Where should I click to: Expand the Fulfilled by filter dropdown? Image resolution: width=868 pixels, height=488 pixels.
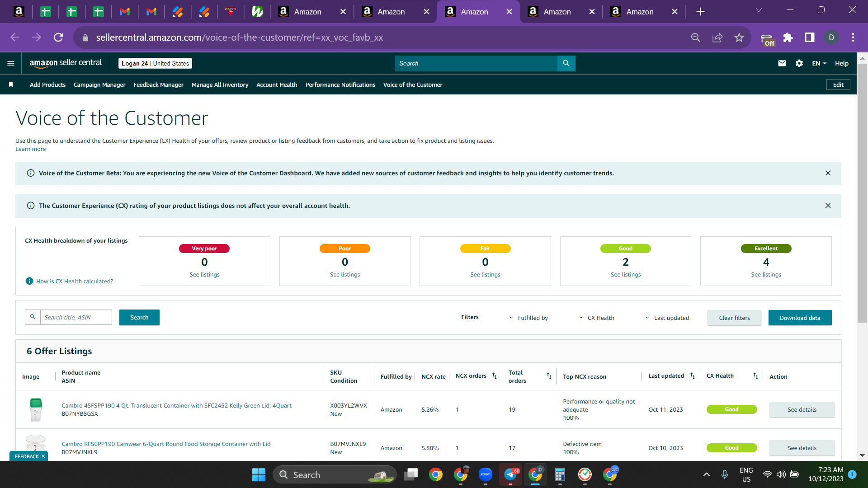coord(528,318)
